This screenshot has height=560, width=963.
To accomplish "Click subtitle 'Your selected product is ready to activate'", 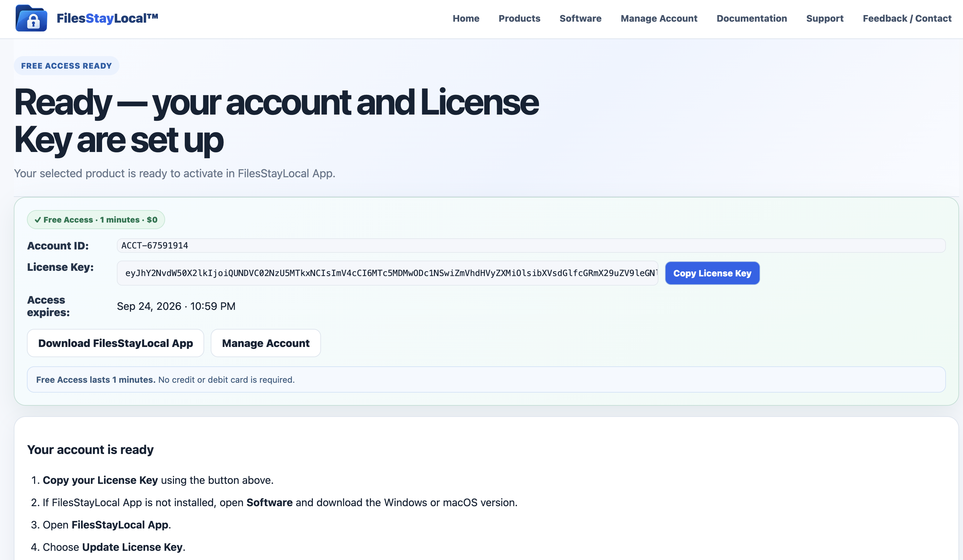I will pos(175,173).
